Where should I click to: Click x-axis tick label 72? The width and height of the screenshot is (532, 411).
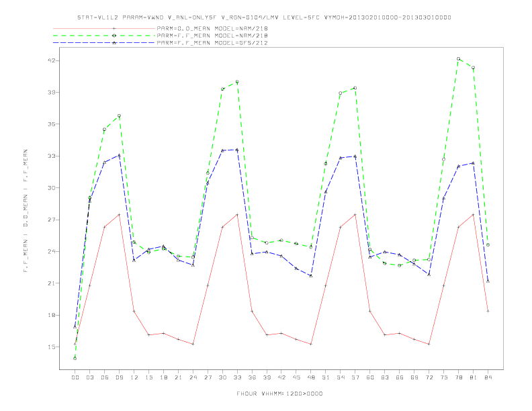429,377
